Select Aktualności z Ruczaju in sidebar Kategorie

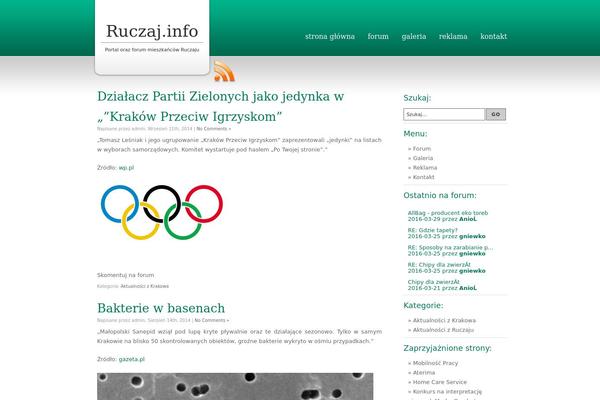click(x=443, y=330)
